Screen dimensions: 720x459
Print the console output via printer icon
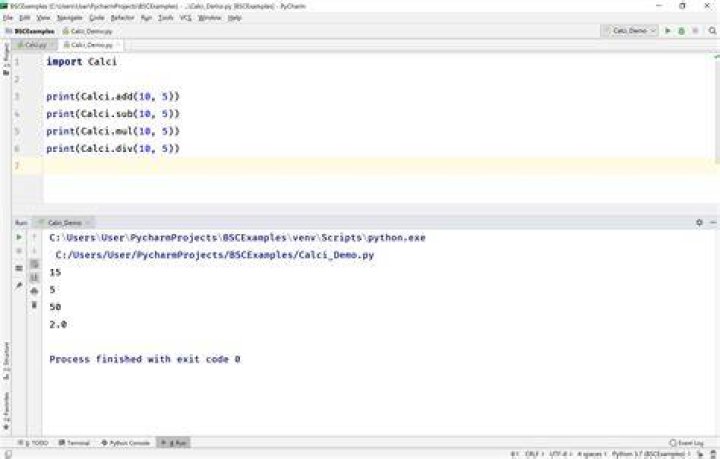point(34,291)
